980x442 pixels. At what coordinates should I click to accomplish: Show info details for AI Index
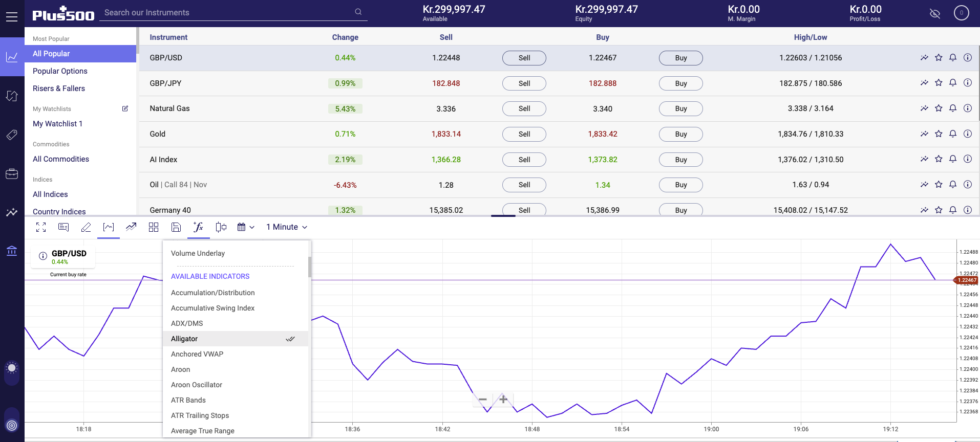(x=968, y=159)
